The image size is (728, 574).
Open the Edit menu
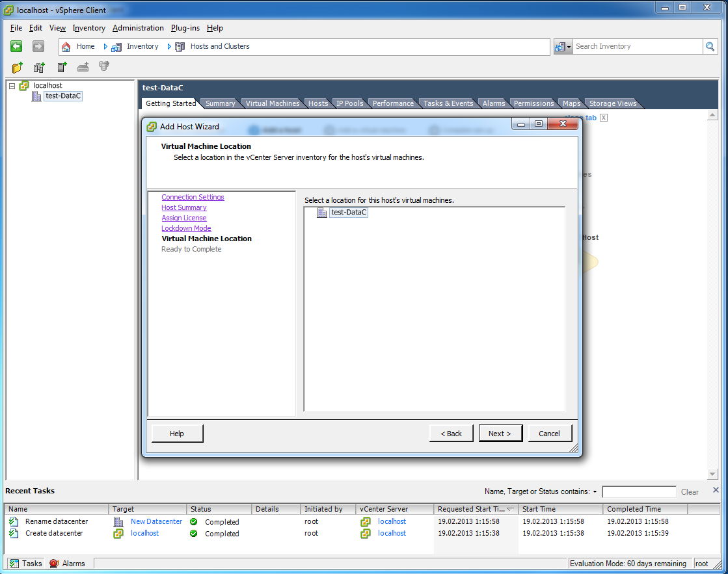point(35,28)
